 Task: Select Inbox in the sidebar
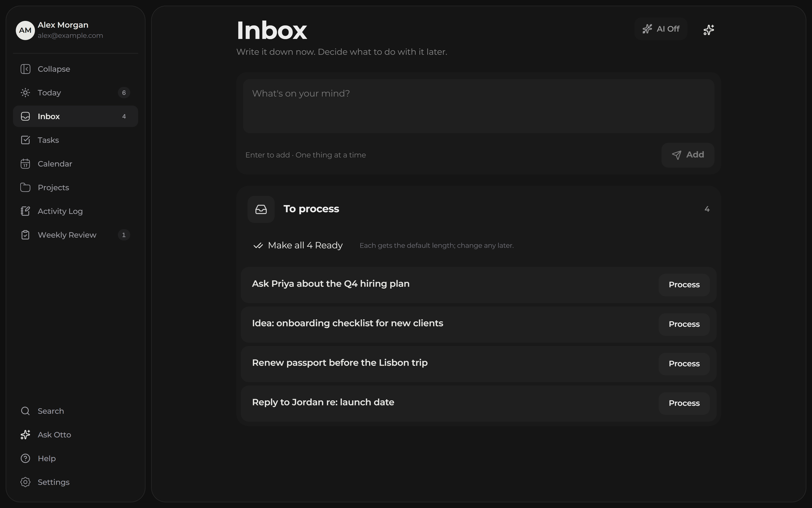tap(76, 116)
